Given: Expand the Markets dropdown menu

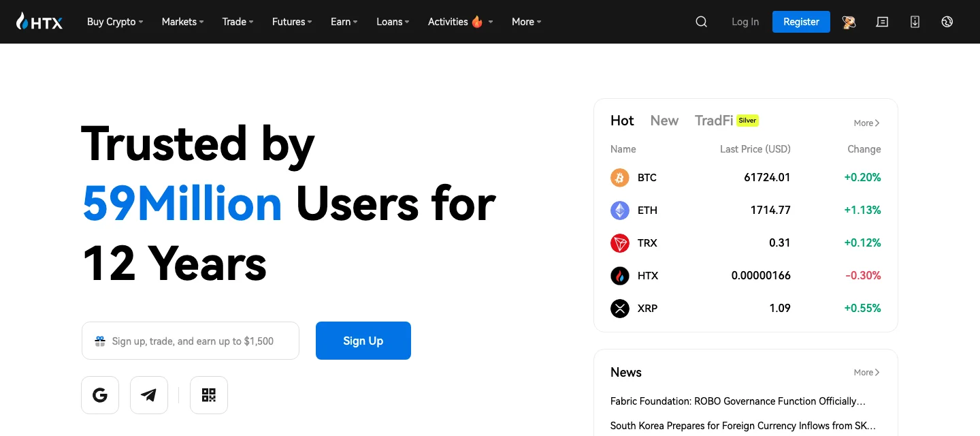Looking at the screenshot, I should [183, 22].
